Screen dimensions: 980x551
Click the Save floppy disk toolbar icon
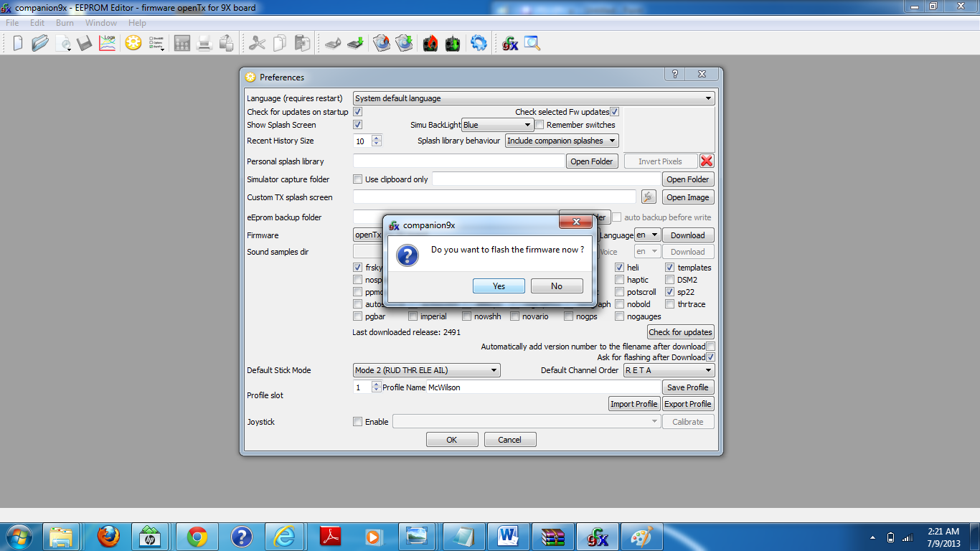click(85, 43)
